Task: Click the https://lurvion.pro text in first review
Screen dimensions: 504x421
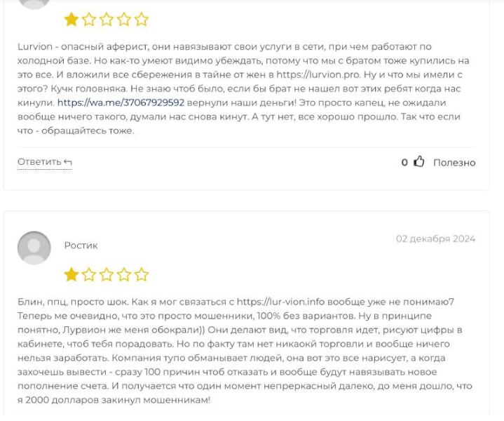Action: [x=318, y=74]
